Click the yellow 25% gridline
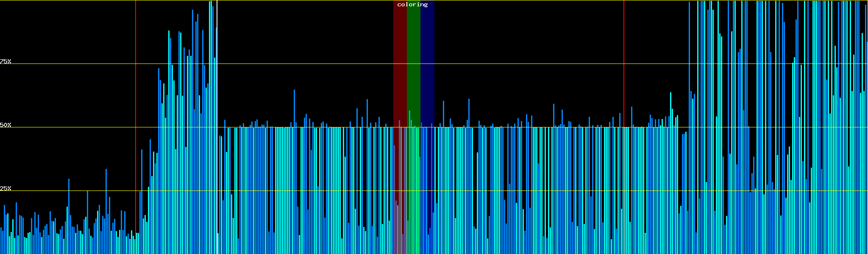Viewport: 868px width, 254px height. click(x=509, y=191)
